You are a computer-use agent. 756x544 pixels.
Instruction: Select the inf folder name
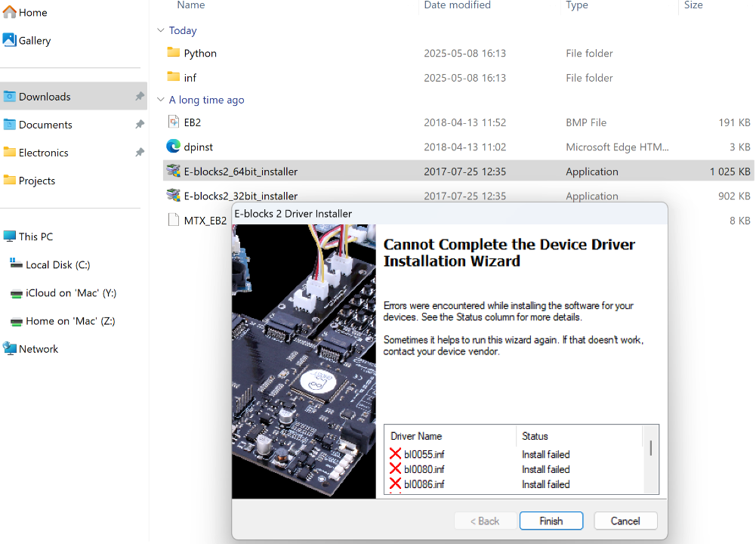[190, 78]
